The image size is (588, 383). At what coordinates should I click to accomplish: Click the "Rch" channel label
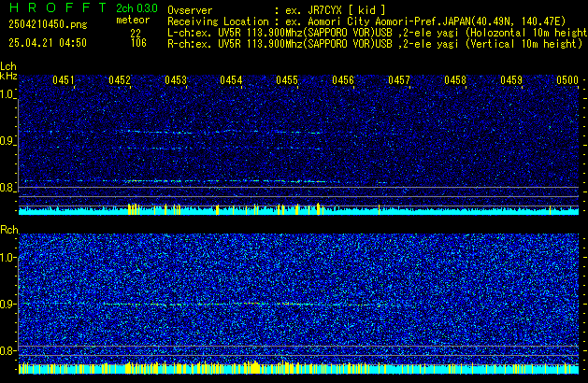[x=9, y=230]
